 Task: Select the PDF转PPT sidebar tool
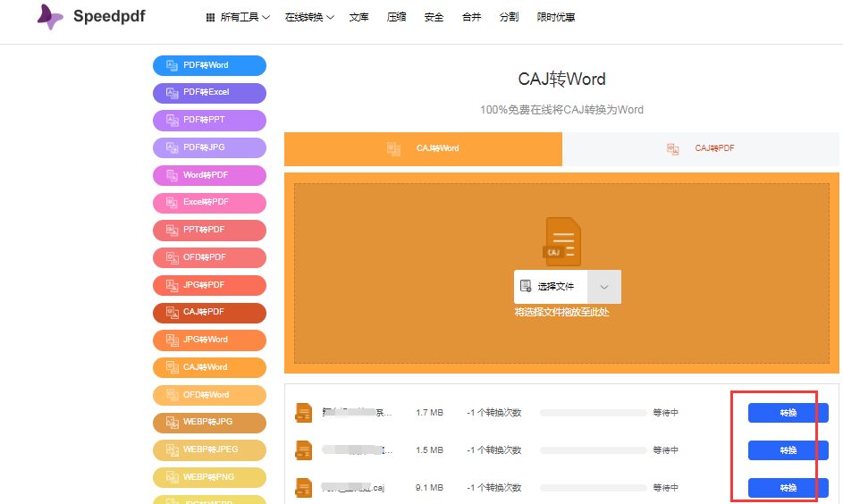click(210, 121)
